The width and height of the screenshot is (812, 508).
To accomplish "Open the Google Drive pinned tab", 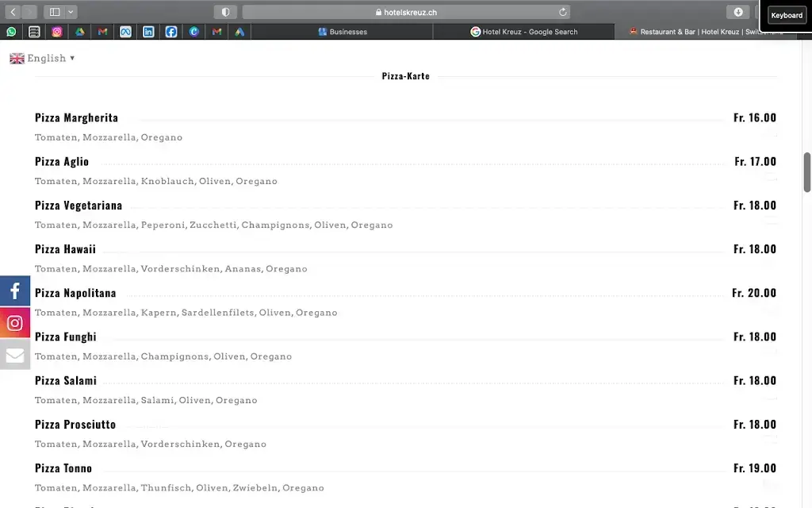I will pos(79,32).
